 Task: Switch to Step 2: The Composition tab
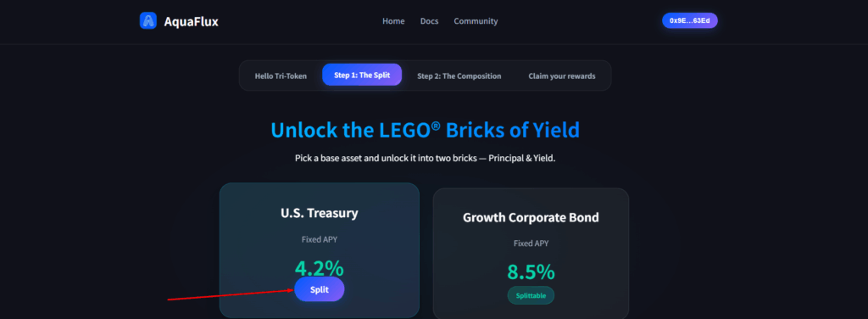459,76
